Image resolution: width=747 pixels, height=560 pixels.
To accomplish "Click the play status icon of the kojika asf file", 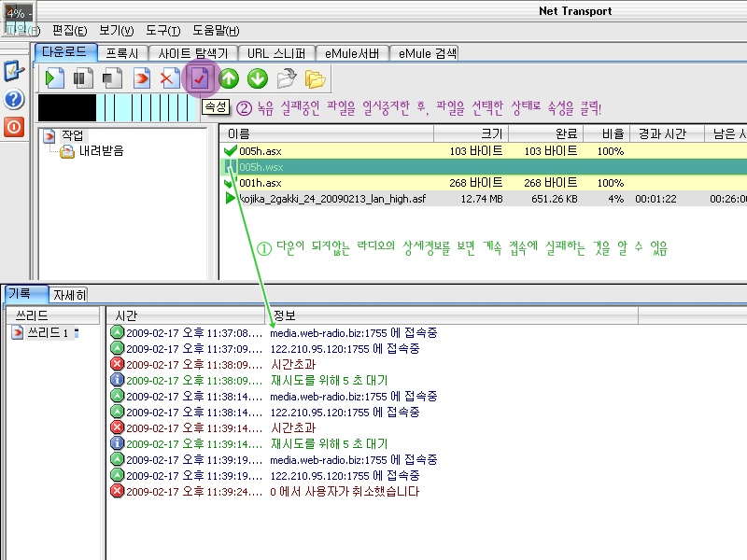I will pos(230,198).
